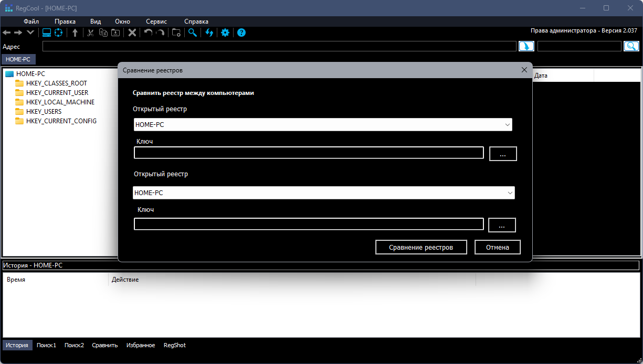Click the up arrow toolbar icon
This screenshot has width=643, height=364.
[x=75, y=33]
